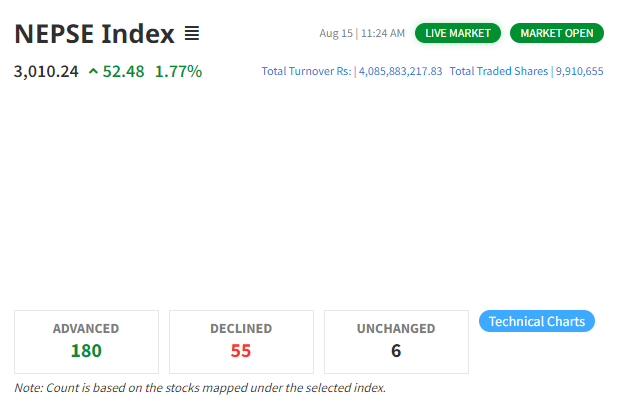Image resolution: width=619 pixels, height=416 pixels.
Task: Click traded shares value 9,910,655
Action: (x=580, y=71)
